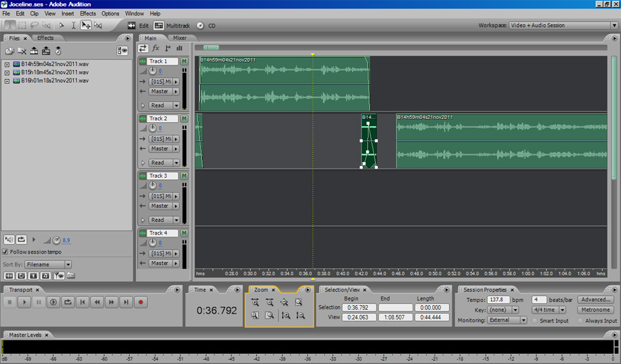Expand the B14h59m04s21nov2011.wav file entry
This screenshot has height=364, width=621.
7,64
